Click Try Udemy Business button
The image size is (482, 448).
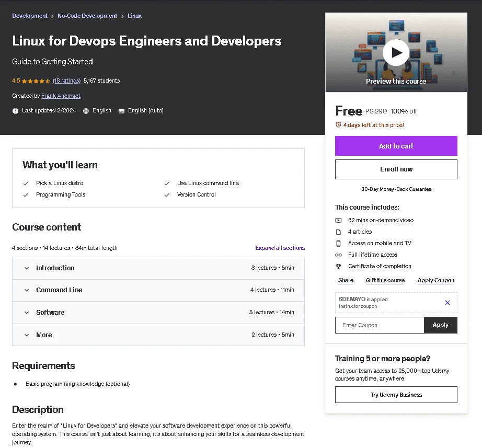tap(396, 395)
